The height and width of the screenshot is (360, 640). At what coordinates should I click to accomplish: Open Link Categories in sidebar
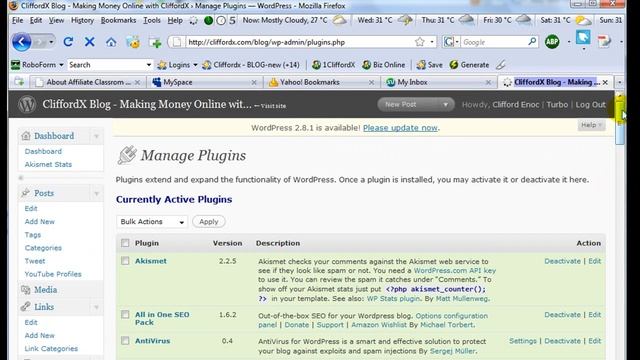51,349
